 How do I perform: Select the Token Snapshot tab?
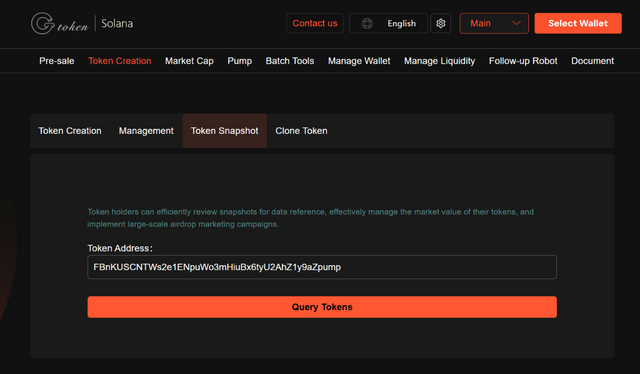(224, 131)
